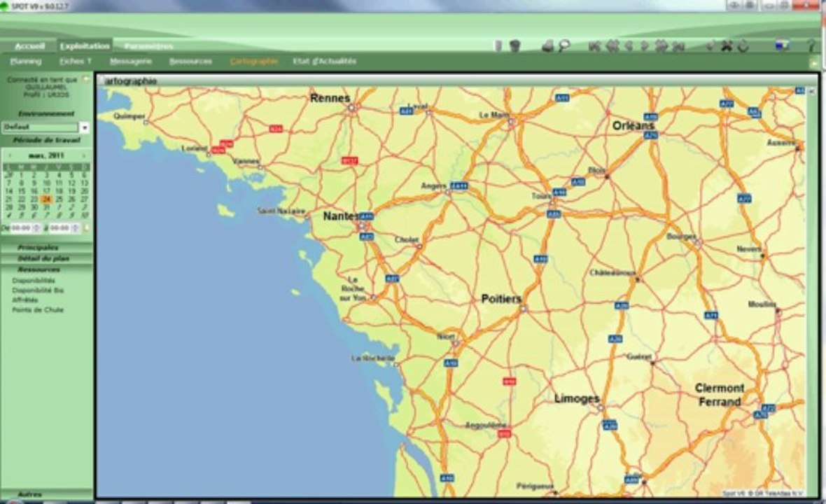Go to next month in calendar
The height and width of the screenshot is (504, 826).
coord(83,156)
